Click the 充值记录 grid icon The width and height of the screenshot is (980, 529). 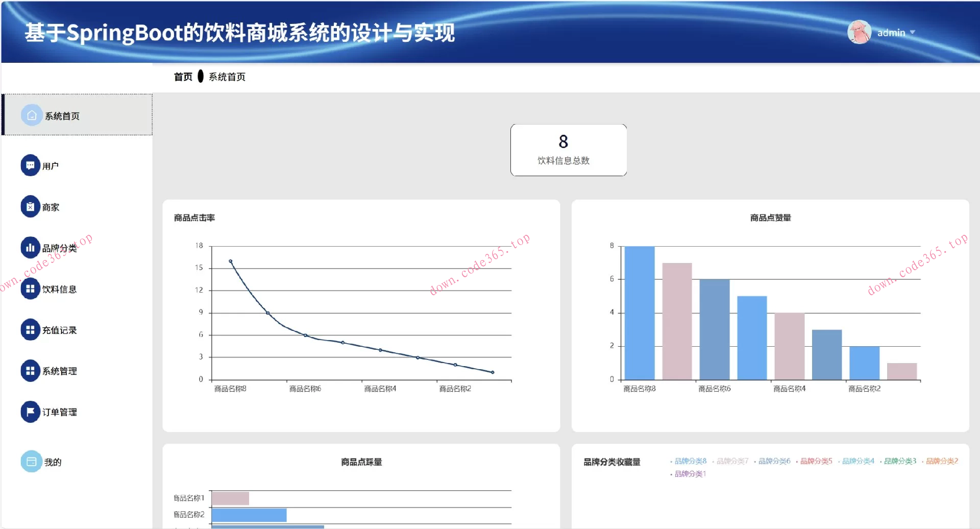pos(30,330)
